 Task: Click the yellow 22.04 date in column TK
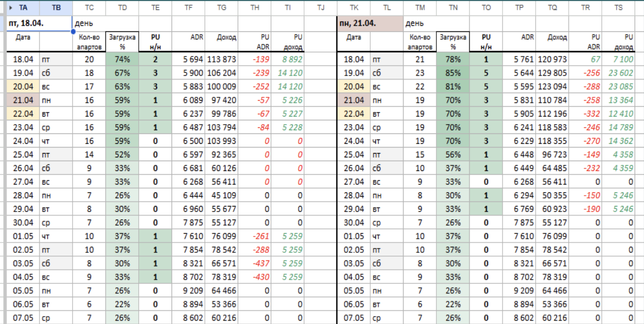tap(353, 114)
